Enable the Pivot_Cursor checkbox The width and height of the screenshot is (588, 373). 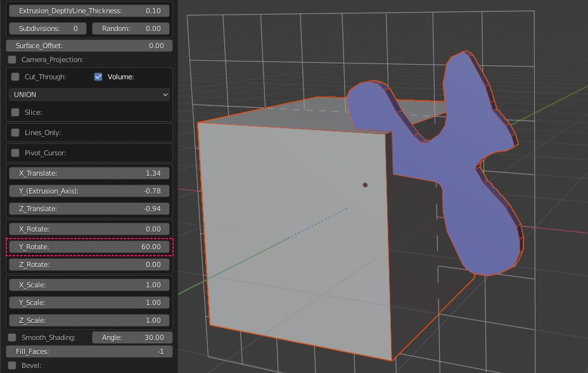point(15,153)
